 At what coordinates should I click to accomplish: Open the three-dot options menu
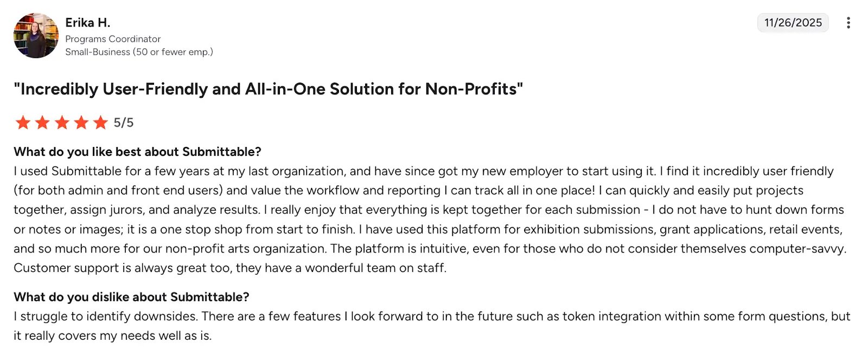coord(848,23)
